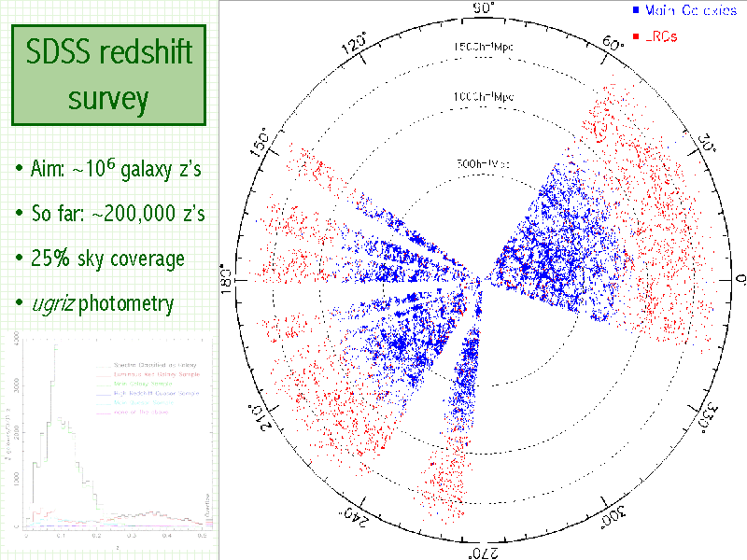Click the 60° angle label
Image resolution: width=747 pixels, height=560 pixels.
(613, 44)
